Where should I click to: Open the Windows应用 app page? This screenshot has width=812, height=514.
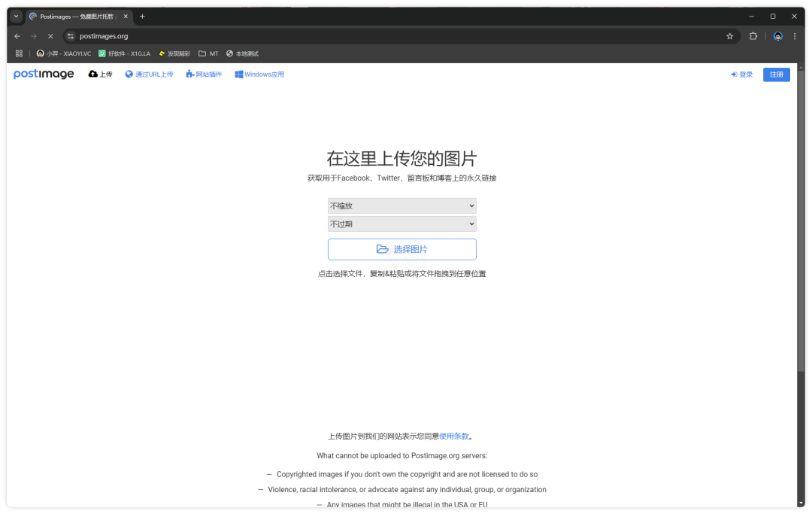(259, 74)
